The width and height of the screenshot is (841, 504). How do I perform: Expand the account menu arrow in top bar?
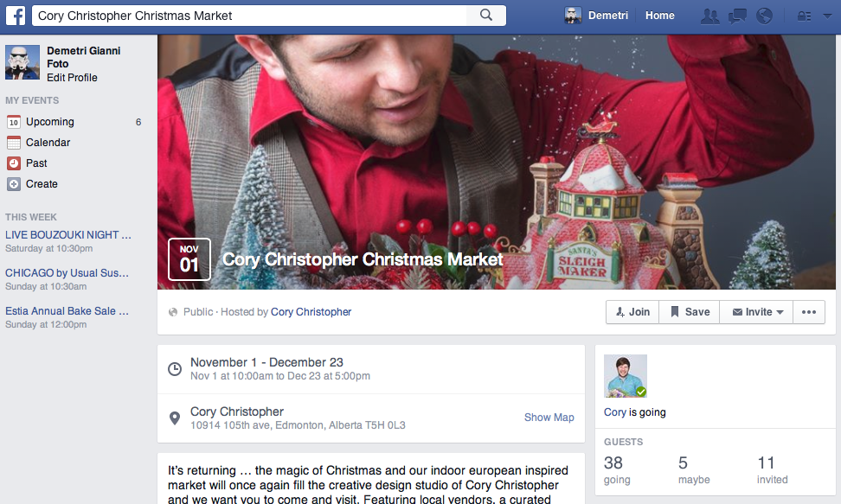click(x=828, y=16)
